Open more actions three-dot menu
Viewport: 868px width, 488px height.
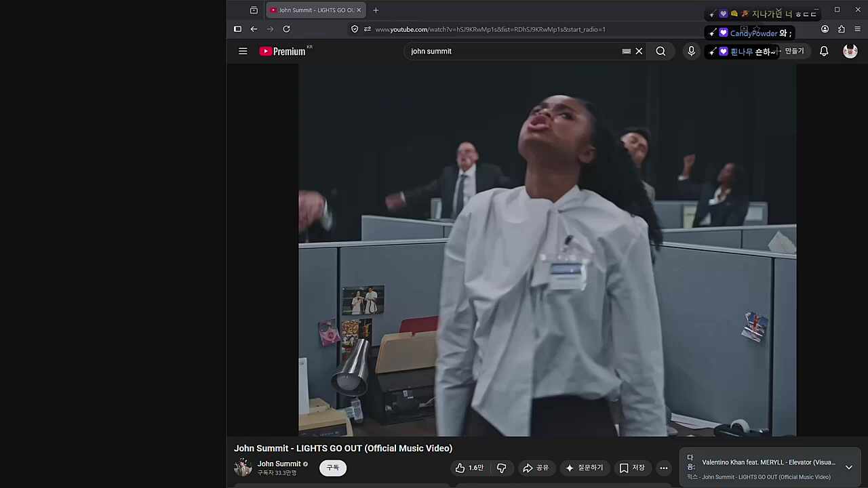tap(664, 468)
